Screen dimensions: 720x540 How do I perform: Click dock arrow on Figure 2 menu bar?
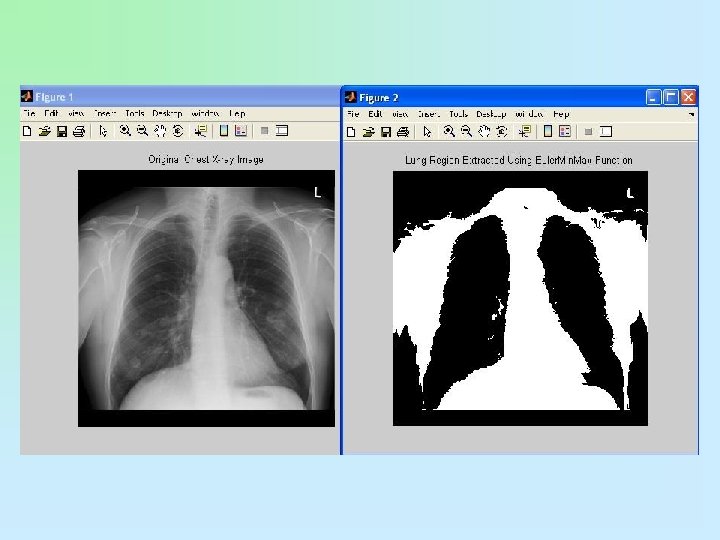pyautogui.click(x=692, y=114)
